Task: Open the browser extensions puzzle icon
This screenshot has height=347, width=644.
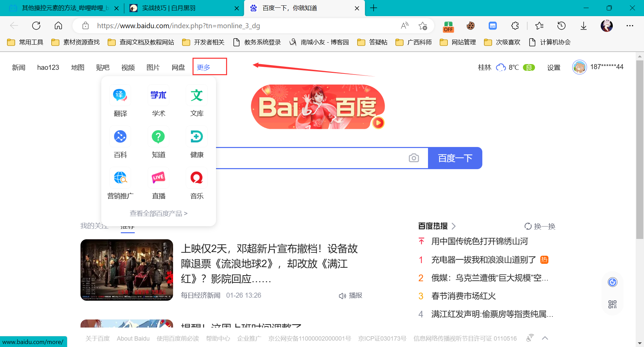Action: pyautogui.click(x=515, y=26)
